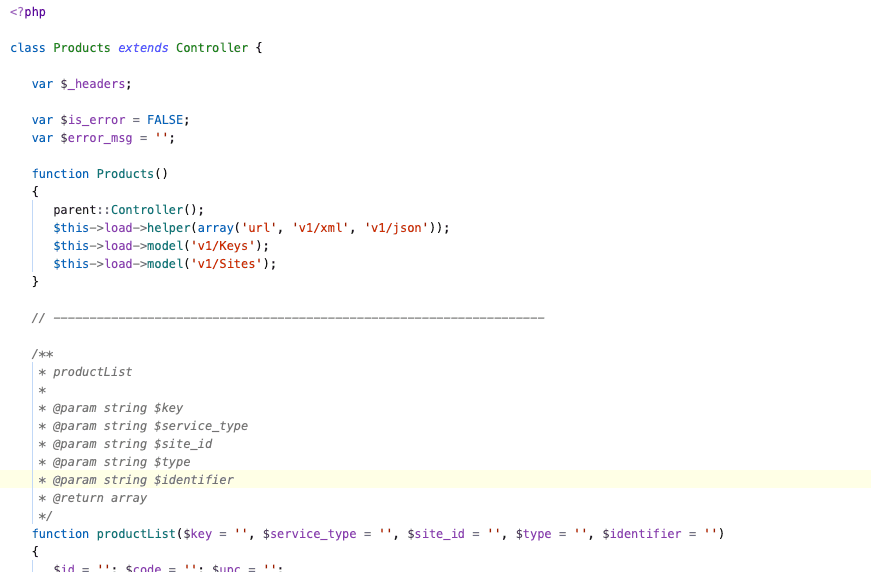
Task: Click 'Controller' in the class declaration line
Action: click(x=212, y=48)
